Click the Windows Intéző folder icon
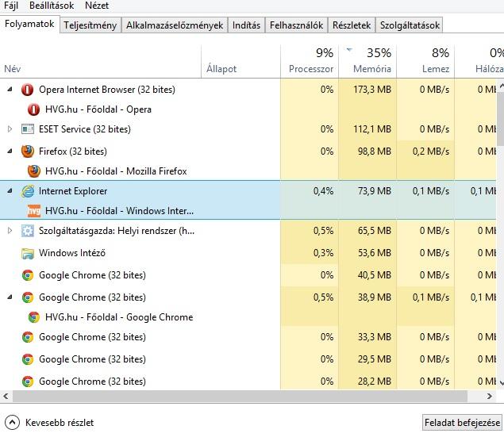The image size is (504, 441). tap(28, 253)
